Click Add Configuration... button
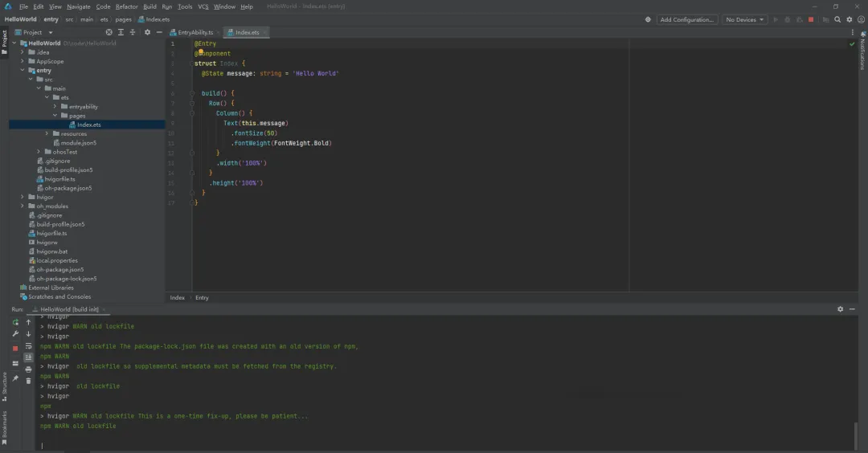 coord(687,20)
